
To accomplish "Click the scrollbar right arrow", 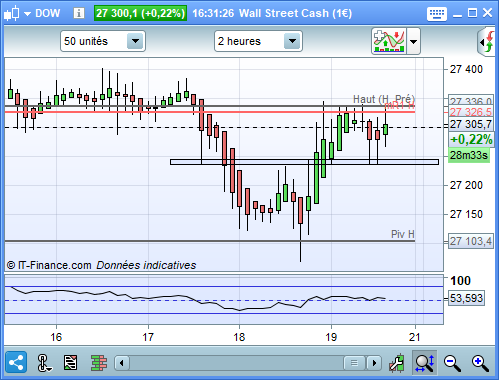I will 374,363.
